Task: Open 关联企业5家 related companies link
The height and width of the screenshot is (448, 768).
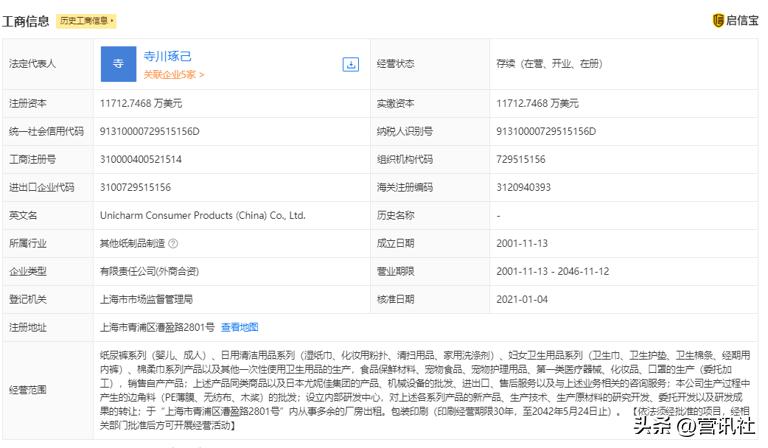Action: pyautogui.click(x=174, y=74)
